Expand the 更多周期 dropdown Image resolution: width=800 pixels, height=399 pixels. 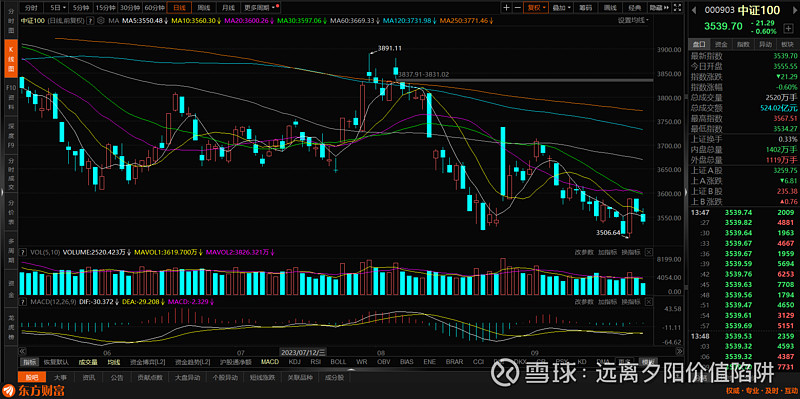click(x=260, y=8)
